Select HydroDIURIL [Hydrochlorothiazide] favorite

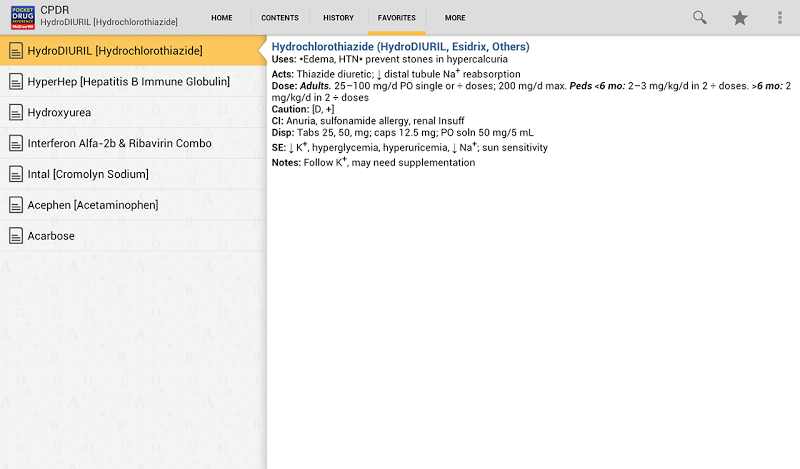[x=133, y=51]
